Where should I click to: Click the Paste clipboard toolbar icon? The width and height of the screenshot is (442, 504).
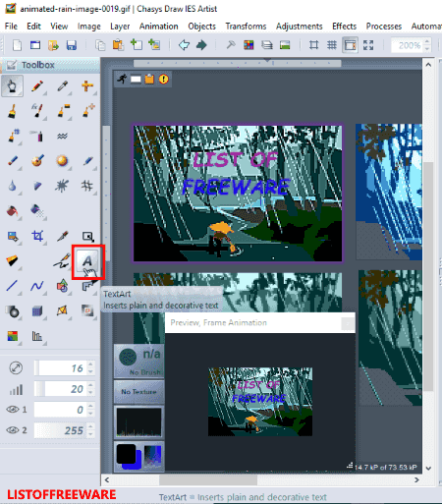[x=118, y=45]
